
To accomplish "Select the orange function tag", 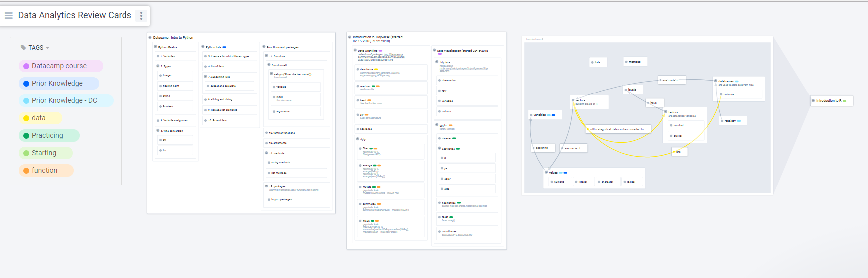I will [44, 170].
